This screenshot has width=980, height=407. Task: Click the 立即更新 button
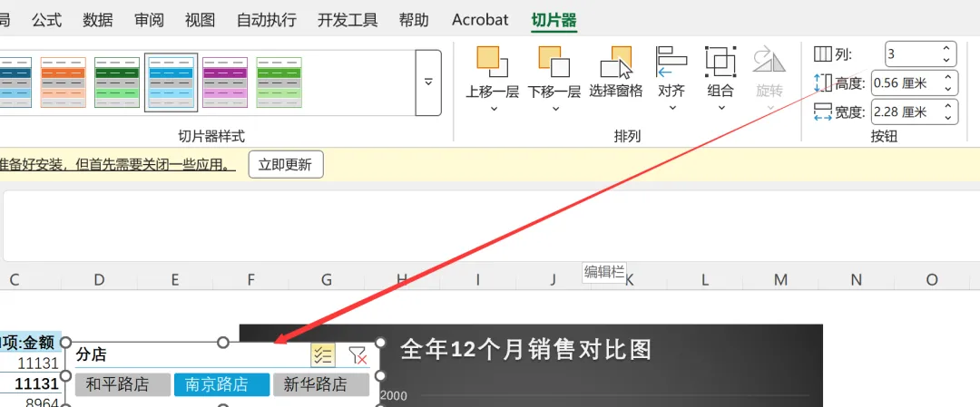(x=286, y=165)
